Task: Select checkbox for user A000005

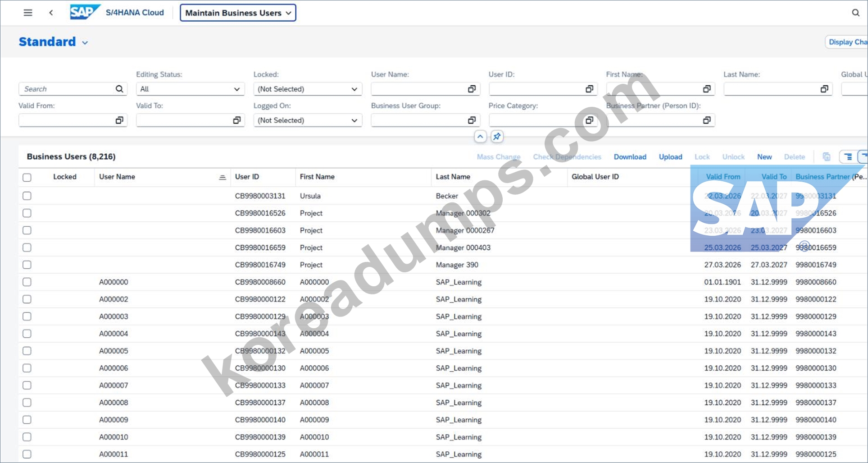Action: point(27,351)
